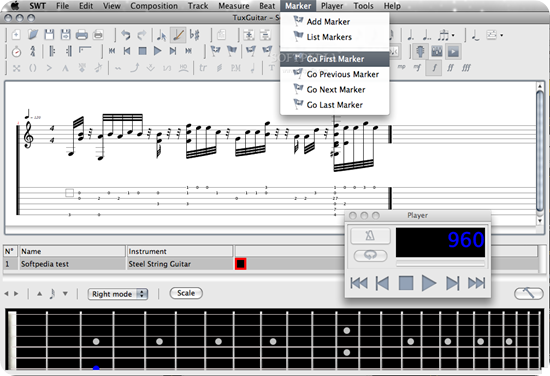Screen dimensions: 550x376
Task: Open the Measure menu
Action: click(x=234, y=6)
